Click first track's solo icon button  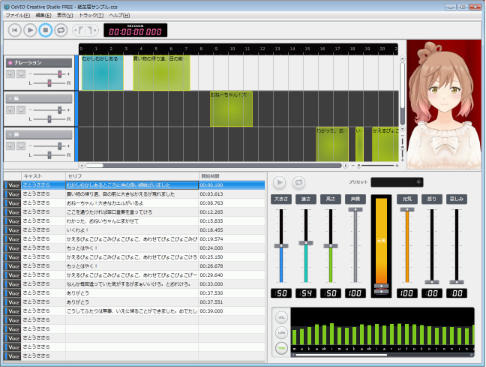pos(21,74)
